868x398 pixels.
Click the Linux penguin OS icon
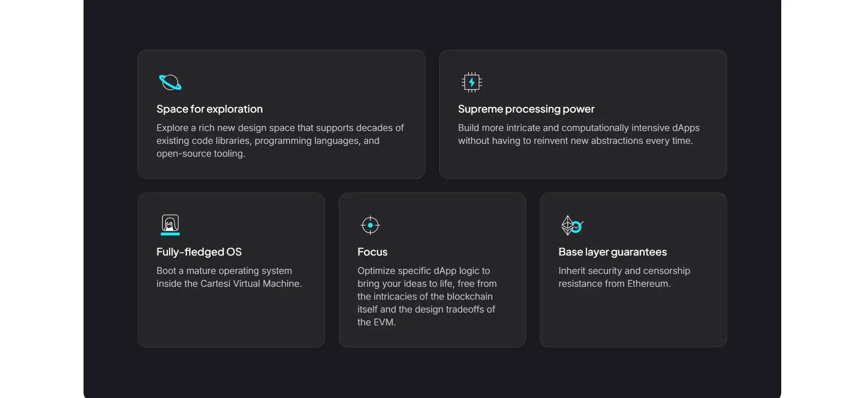(170, 225)
